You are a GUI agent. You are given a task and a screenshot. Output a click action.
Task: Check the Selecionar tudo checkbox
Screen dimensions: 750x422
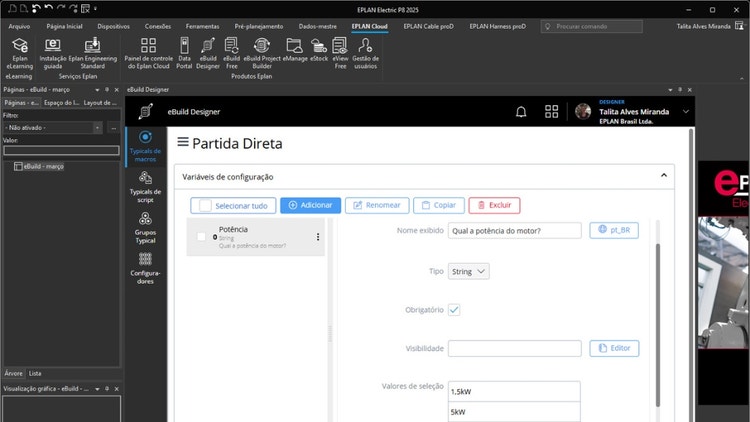click(203, 205)
